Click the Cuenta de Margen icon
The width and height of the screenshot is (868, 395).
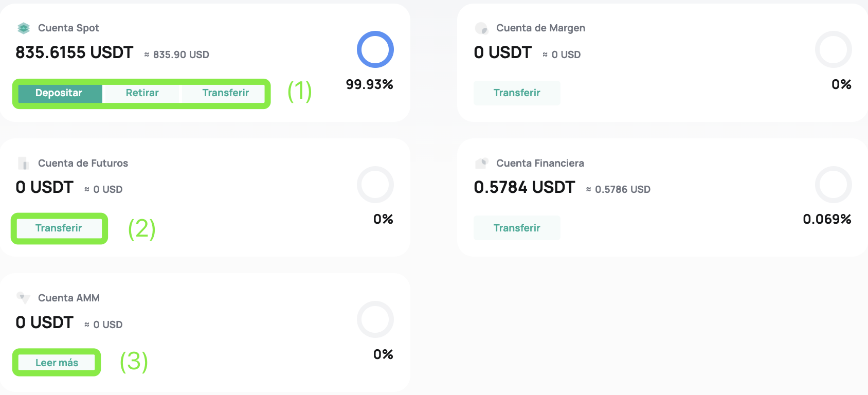click(x=481, y=28)
